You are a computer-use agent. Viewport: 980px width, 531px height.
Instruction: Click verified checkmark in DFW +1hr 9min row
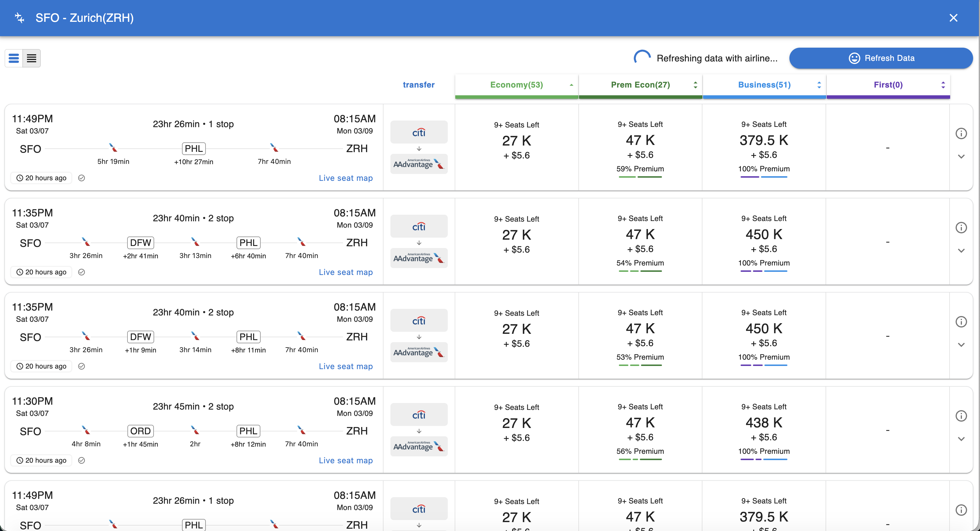tap(82, 366)
